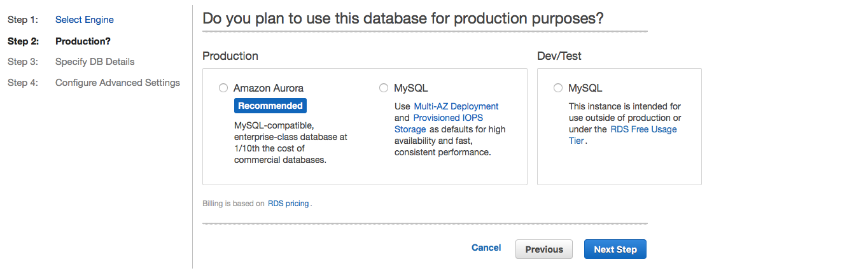
Task: Cancel the database creation wizard
Action: 486,248
